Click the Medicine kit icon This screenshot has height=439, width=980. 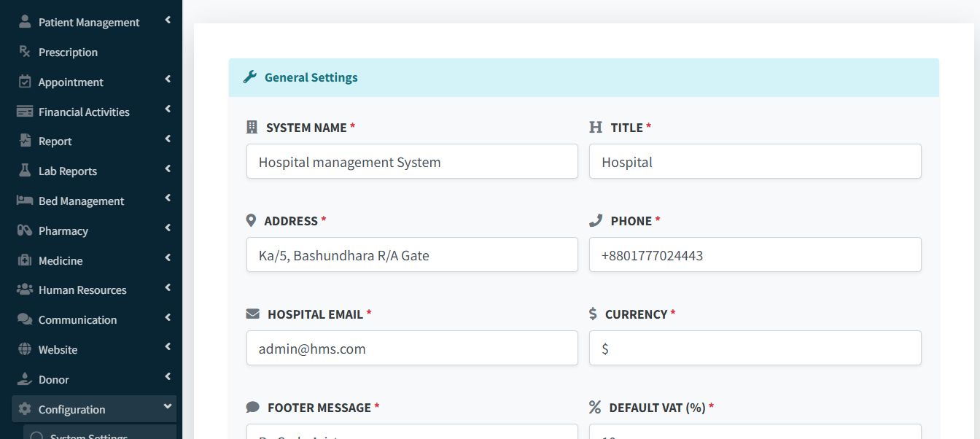pos(25,260)
